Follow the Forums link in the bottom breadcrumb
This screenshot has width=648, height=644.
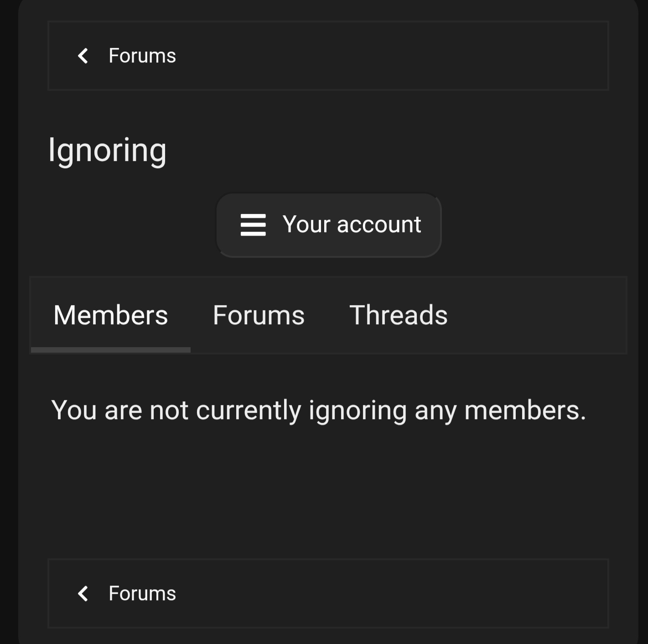pyautogui.click(x=142, y=593)
